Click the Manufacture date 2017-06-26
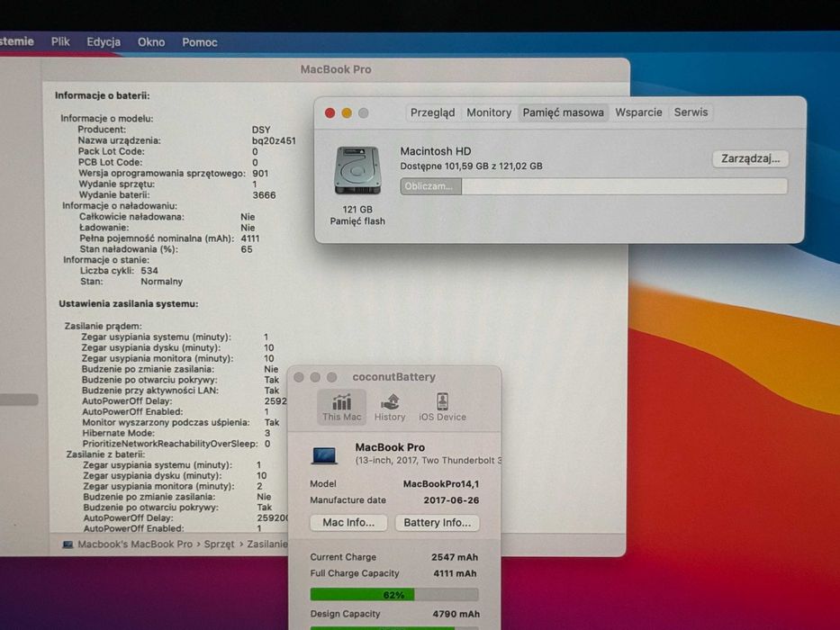The image size is (840, 630). 451,500
